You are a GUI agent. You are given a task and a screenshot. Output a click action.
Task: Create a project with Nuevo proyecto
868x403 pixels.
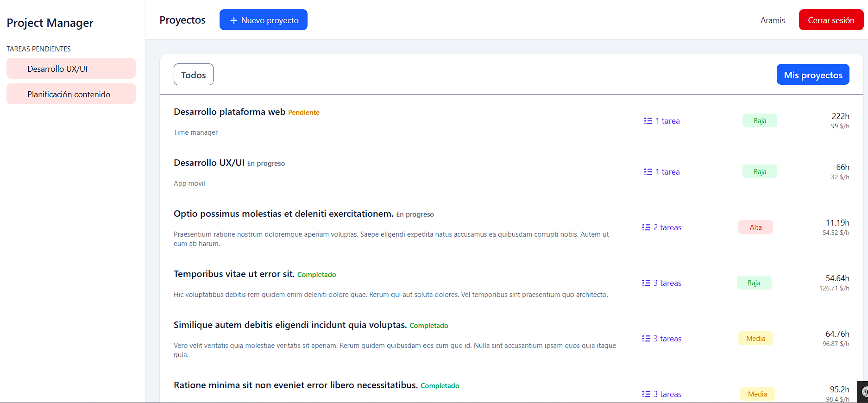point(263,20)
